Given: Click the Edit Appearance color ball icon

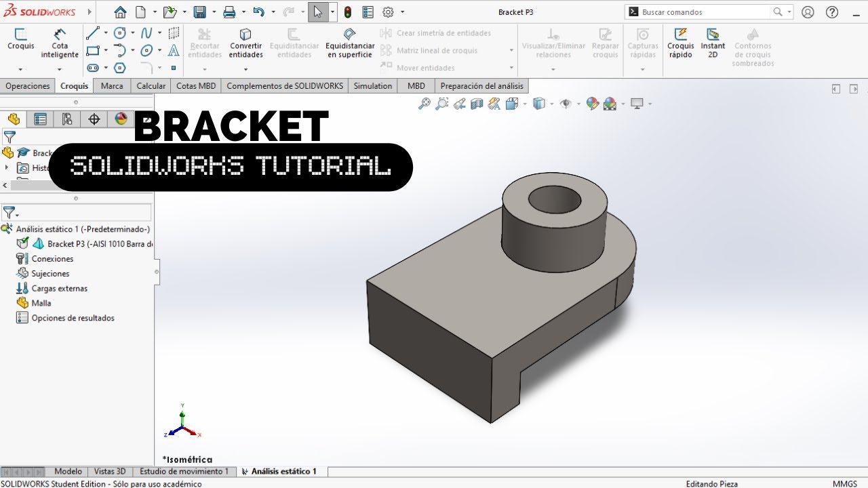Looking at the screenshot, I should pos(593,103).
